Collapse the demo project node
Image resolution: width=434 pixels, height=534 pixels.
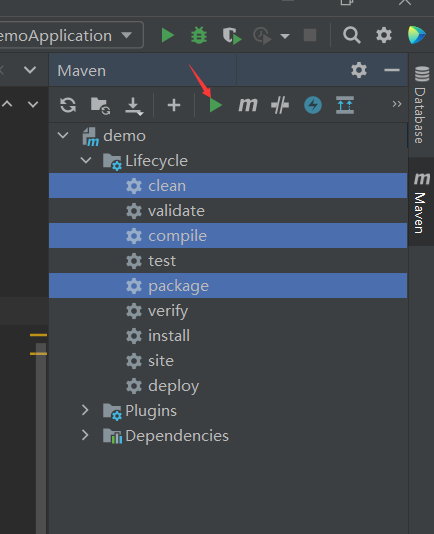tap(63, 136)
